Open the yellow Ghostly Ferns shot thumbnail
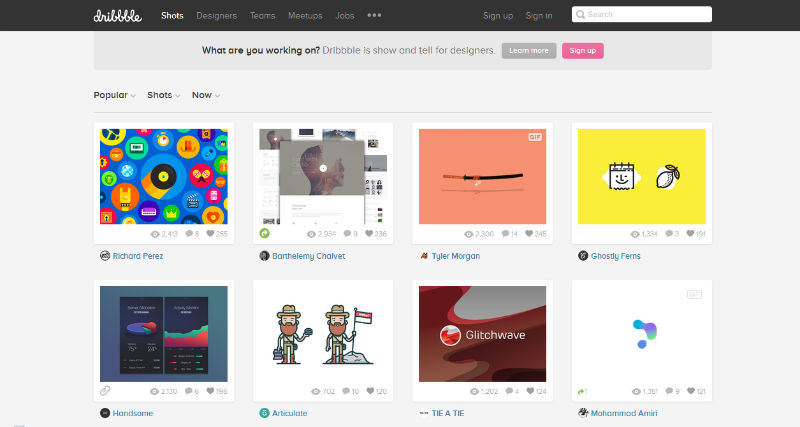This screenshot has width=800, height=427. tap(641, 176)
